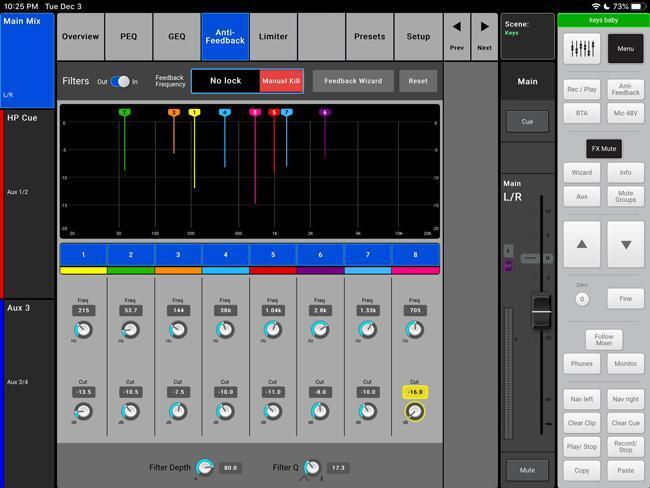Open Mute Groups

pos(626,196)
